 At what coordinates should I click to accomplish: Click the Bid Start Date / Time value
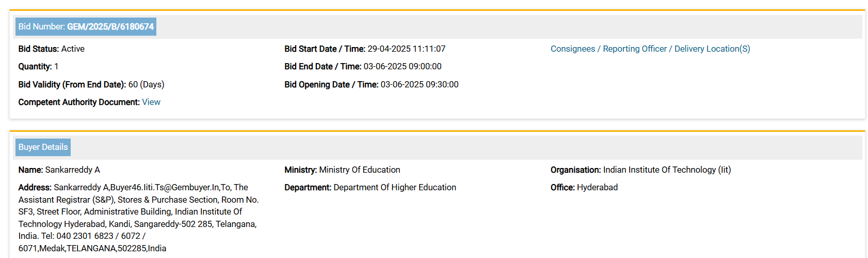tap(406, 49)
